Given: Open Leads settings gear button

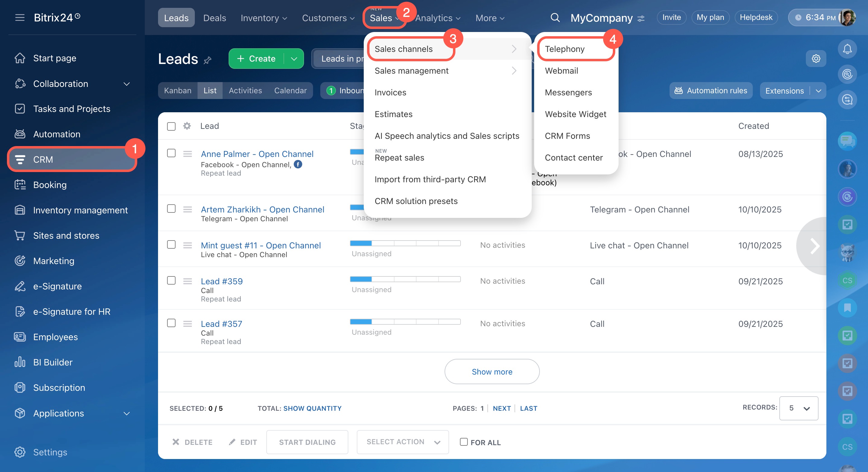Looking at the screenshot, I should (x=816, y=59).
